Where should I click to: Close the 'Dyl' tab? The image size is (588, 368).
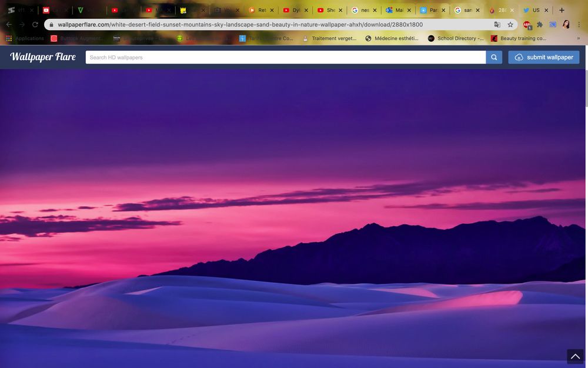[306, 10]
